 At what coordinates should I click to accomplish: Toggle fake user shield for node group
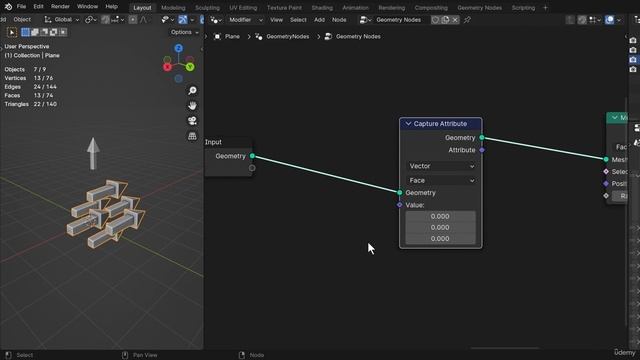click(436, 20)
